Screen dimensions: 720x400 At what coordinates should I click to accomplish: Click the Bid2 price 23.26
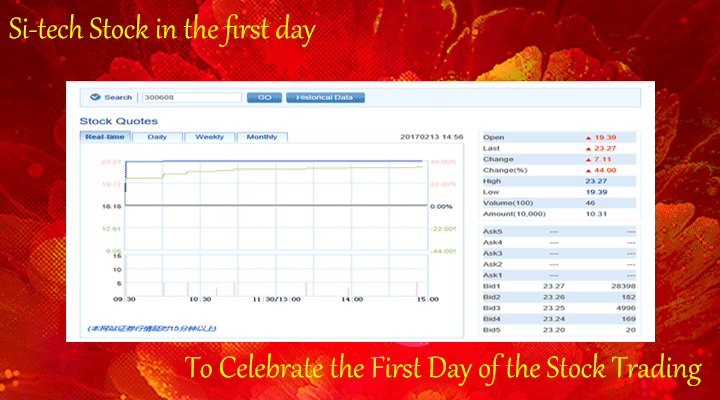[x=554, y=297]
